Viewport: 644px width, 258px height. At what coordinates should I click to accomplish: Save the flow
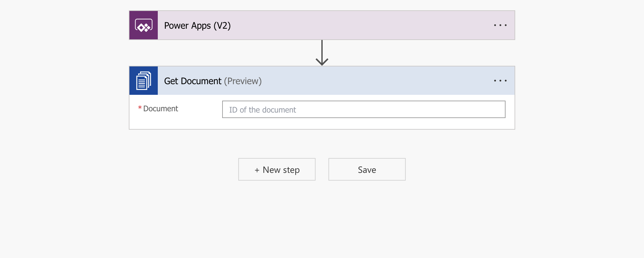pyautogui.click(x=367, y=170)
